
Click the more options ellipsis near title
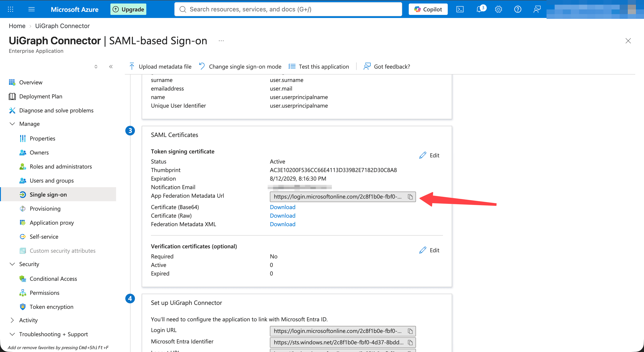point(221,41)
